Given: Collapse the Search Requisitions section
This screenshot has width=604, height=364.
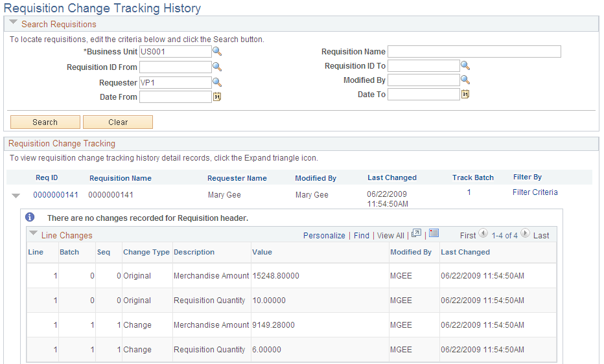Looking at the screenshot, I should click(x=13, y=22).
